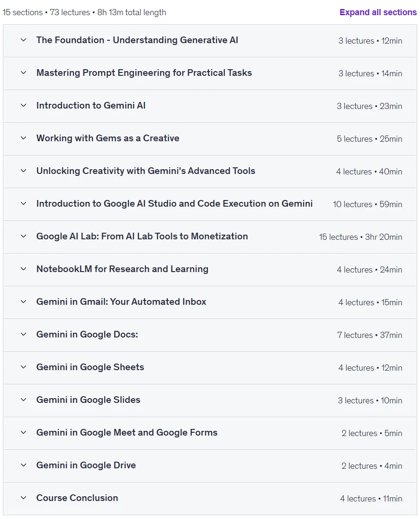Expand Google AI Studio section chevron
Image resolution: width=420 pixels, height=519 pixels.
[24, 203]
